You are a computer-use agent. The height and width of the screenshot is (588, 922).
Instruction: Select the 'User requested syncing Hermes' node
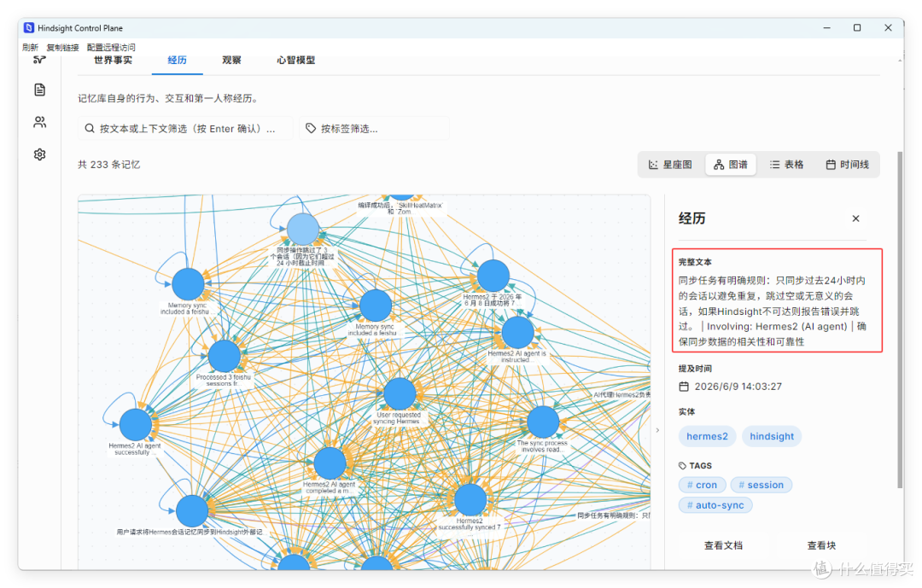[400, 393]
